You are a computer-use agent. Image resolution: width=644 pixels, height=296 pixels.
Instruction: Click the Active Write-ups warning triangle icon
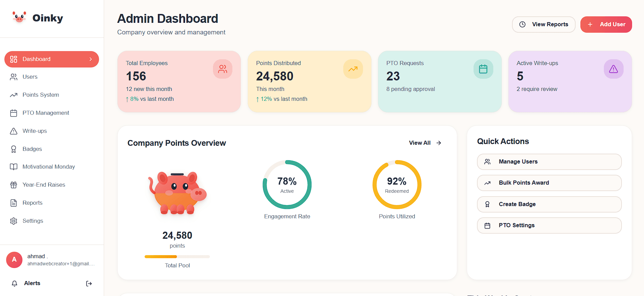(613, 69)
